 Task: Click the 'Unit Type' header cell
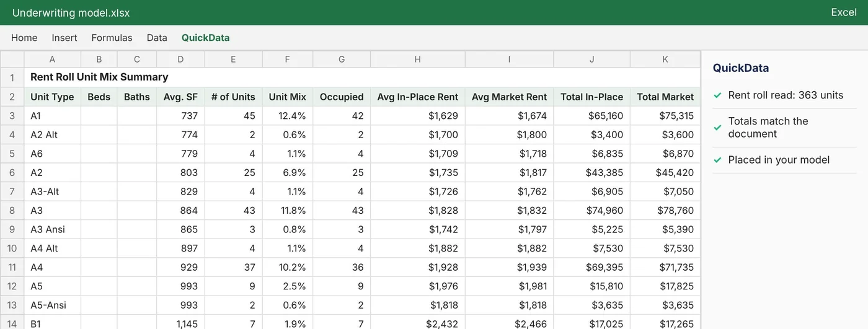52,97
